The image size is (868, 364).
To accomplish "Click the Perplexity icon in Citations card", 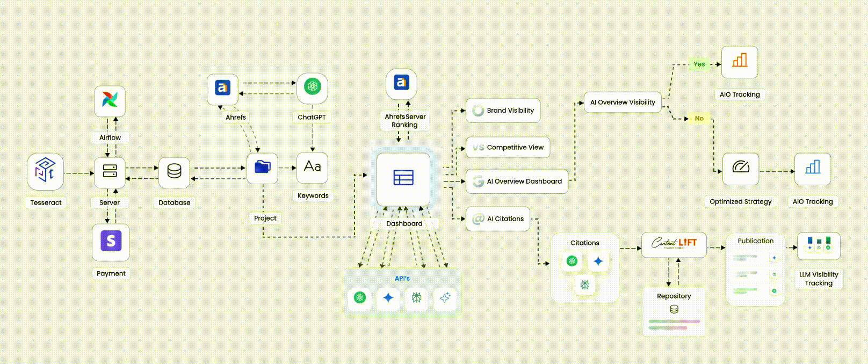I will tap(585, 285).
